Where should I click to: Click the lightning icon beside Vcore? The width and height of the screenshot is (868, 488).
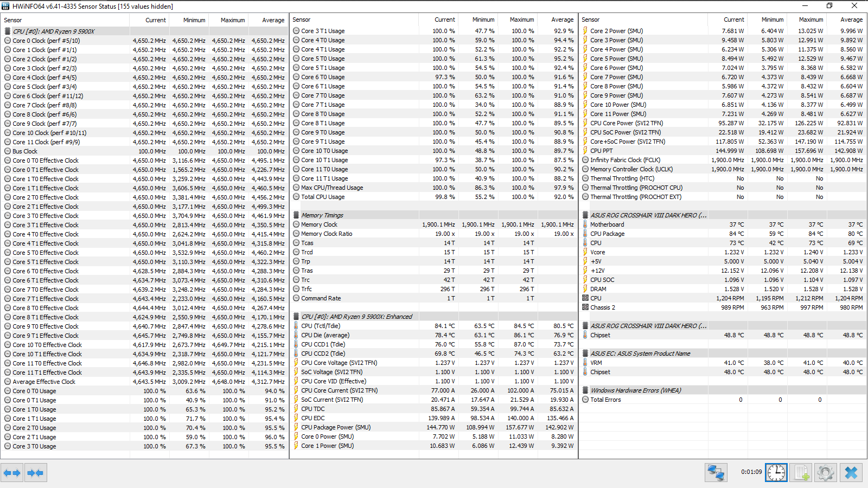tap(585, 252)
